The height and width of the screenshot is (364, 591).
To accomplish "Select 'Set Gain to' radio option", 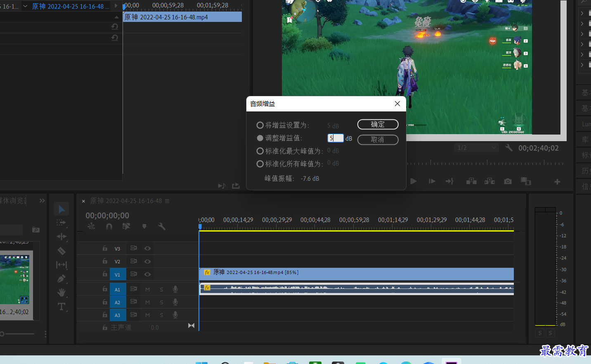I will coord(260,125).
